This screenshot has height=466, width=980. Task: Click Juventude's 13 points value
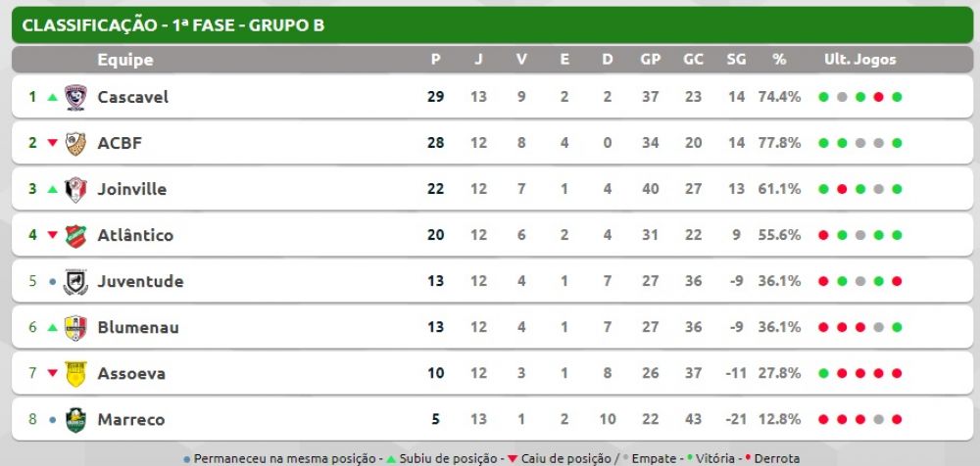tap(436, 282)
